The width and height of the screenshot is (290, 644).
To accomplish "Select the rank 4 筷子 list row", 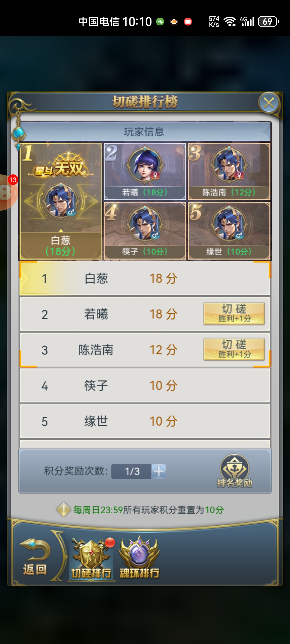I will [x=145, y=386].
